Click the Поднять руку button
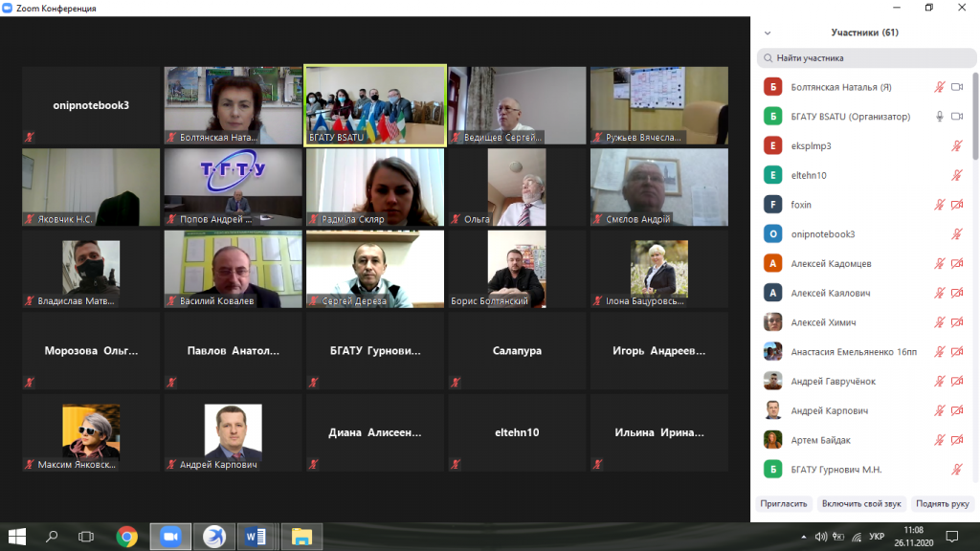The height and width of the screenshot is (551, 980). [942, 503]
